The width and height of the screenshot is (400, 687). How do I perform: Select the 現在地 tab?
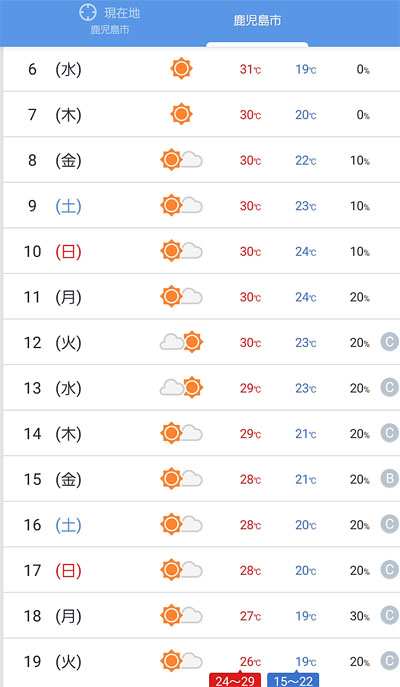coord(110,21)
